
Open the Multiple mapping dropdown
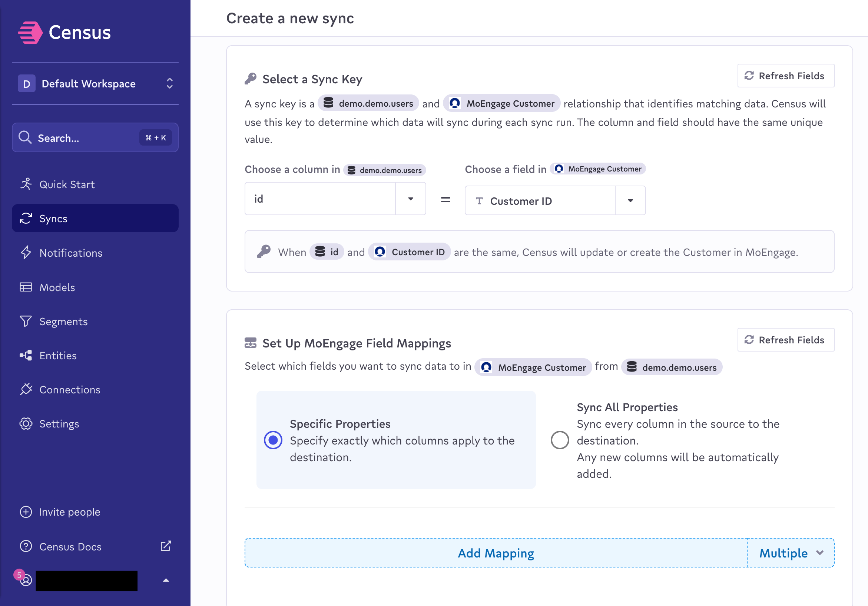point(791,553)
